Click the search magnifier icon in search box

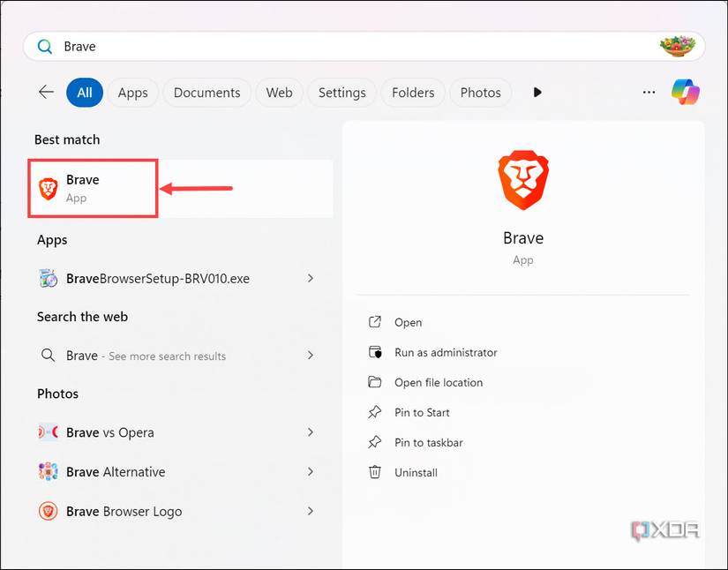point(45,47)
